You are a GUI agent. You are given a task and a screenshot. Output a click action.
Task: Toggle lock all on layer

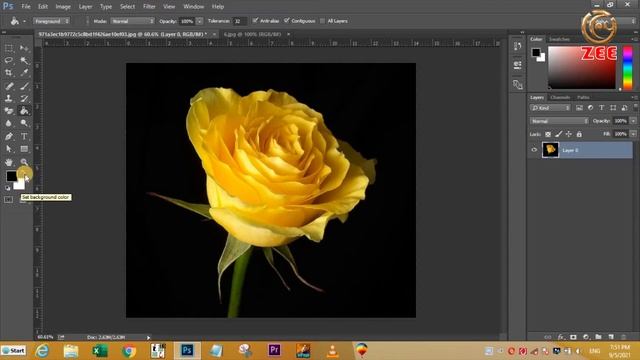tap(579, 134)
